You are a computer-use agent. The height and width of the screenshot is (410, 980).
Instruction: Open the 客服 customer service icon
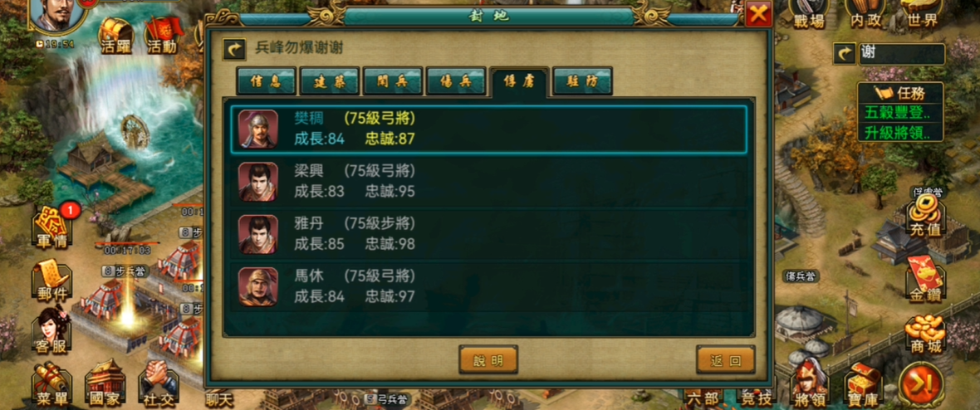(x=52, y=331)
